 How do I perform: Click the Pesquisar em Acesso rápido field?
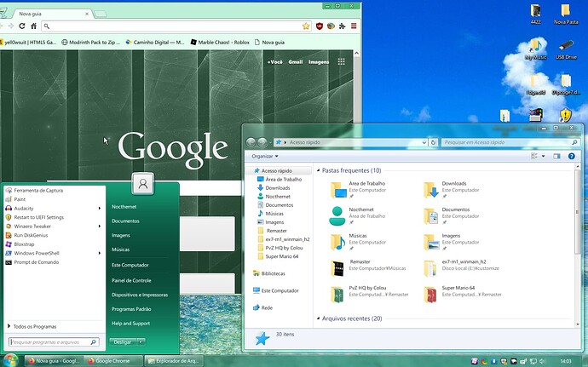coord(510,142)
